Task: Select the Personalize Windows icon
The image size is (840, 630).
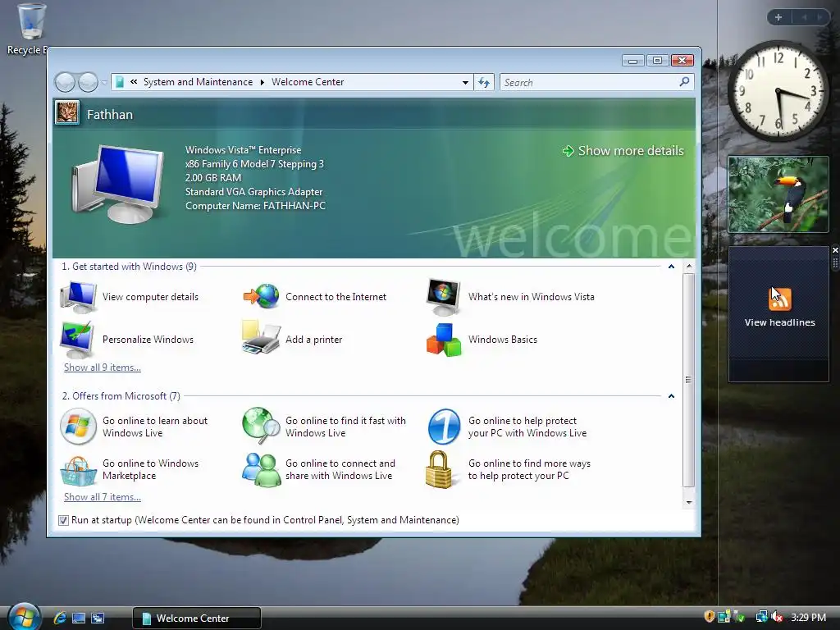Action: tap(78, 339)
